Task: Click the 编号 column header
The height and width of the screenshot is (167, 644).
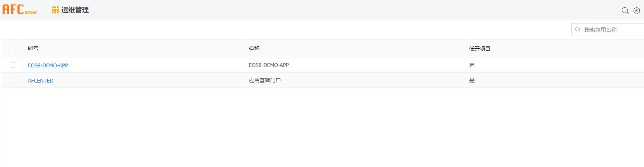Action: coord(33,48)
